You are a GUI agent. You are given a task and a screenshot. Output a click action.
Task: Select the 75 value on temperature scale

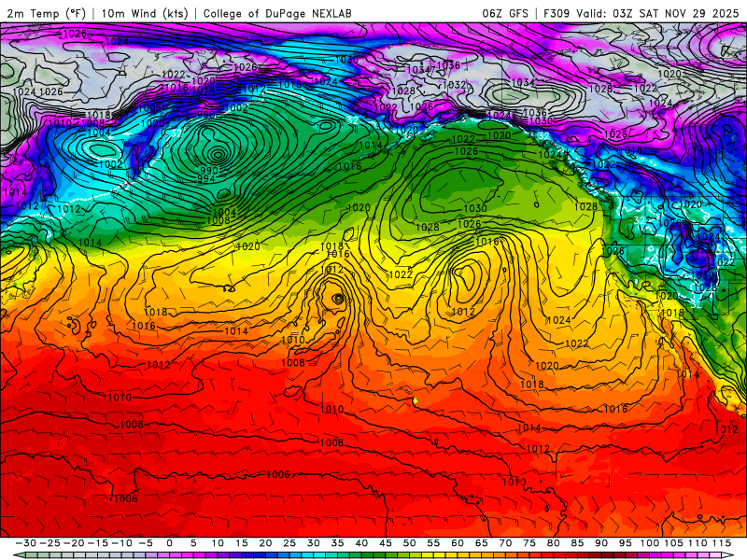coord(529,543)
